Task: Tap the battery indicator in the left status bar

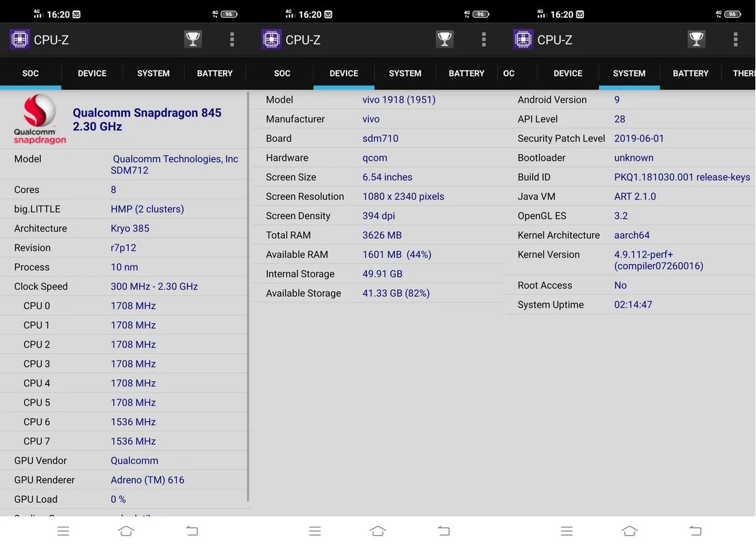Action: (x=229, y=14)
